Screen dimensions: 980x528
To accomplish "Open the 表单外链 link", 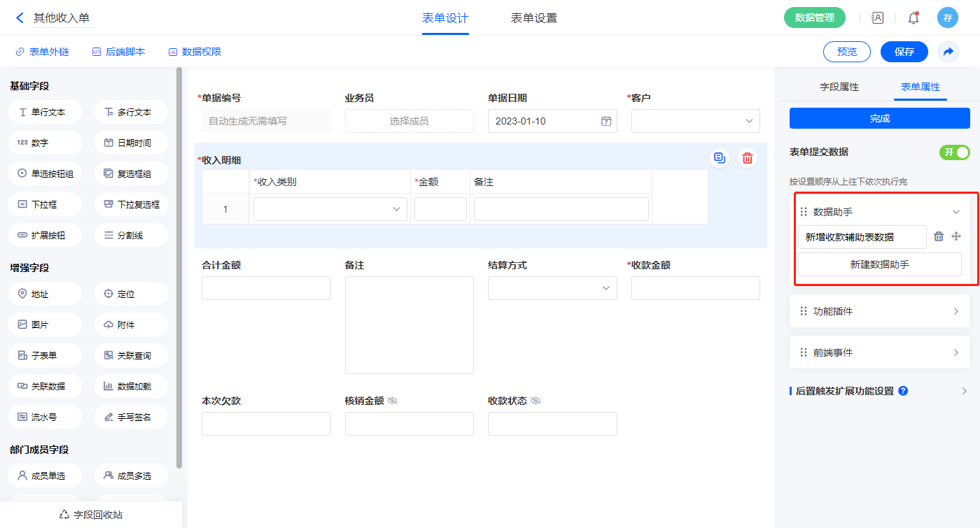I will coord(42,52).
